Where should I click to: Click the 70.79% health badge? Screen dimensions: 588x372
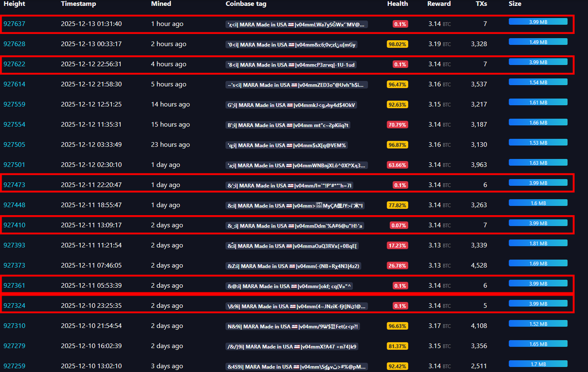coord(397,124)
